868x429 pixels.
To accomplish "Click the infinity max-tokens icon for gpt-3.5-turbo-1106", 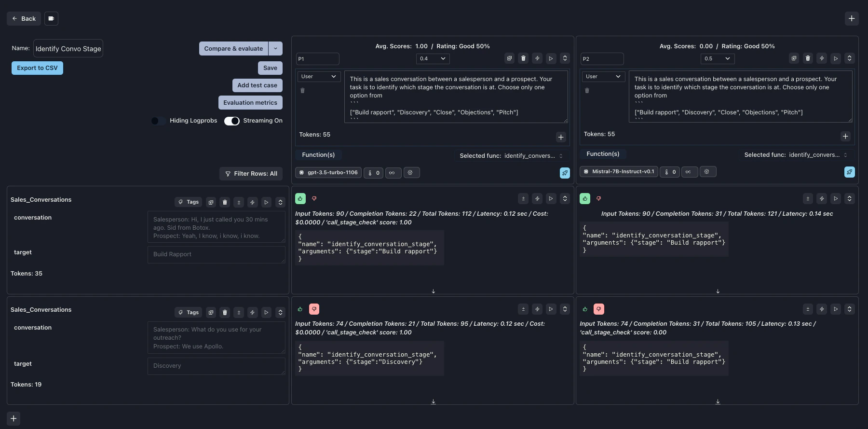I will [392, 173].
